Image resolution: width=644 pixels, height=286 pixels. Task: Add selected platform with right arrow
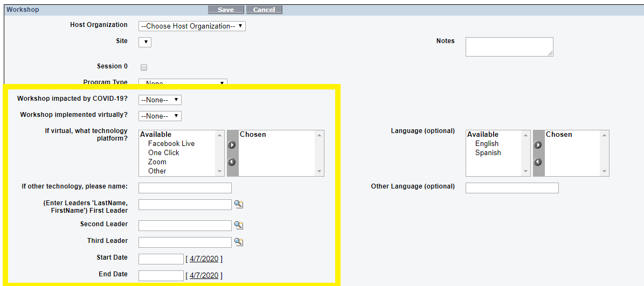pos(232,145)
